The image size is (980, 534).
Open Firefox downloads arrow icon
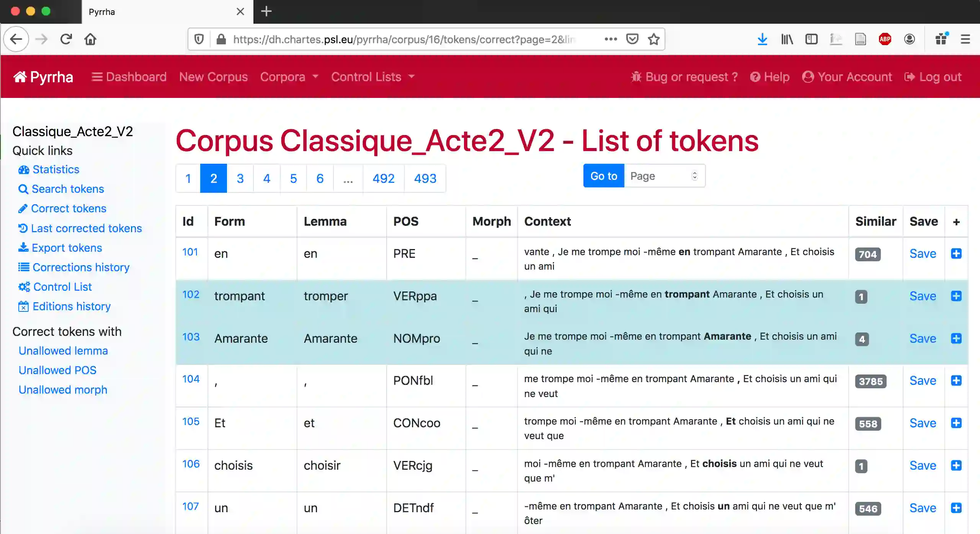click(x=762, y=39)
